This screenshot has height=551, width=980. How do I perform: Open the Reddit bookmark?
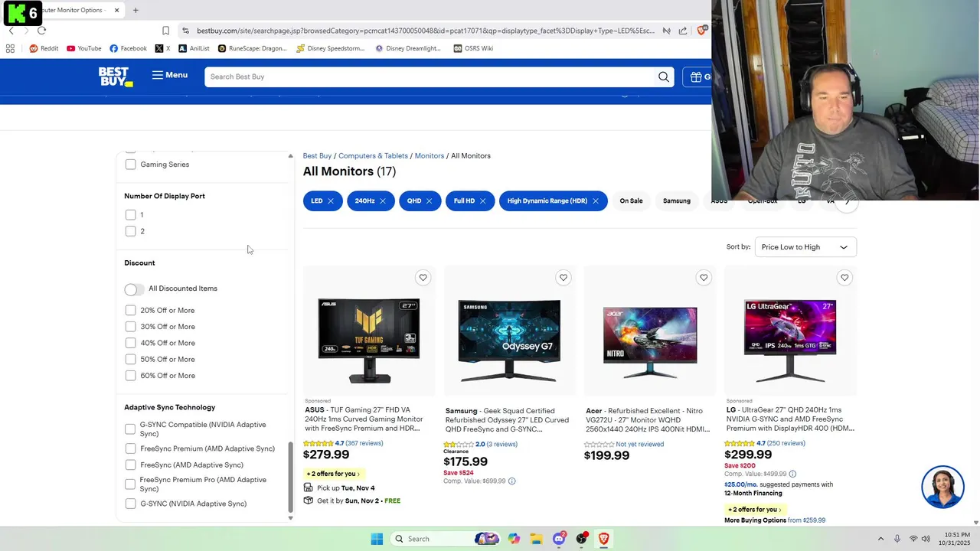(x=44, y=48)
